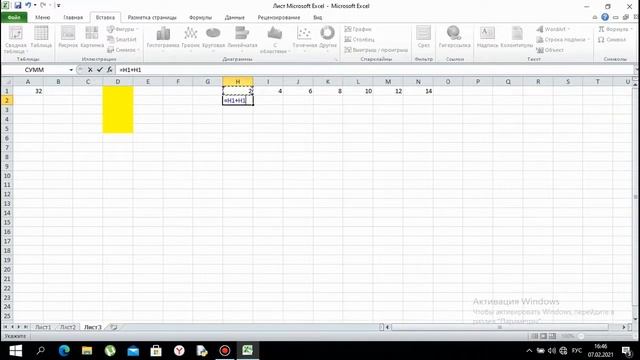
Task: Customize Quick Access Toolbar dropdown
Action: [58, 6]
